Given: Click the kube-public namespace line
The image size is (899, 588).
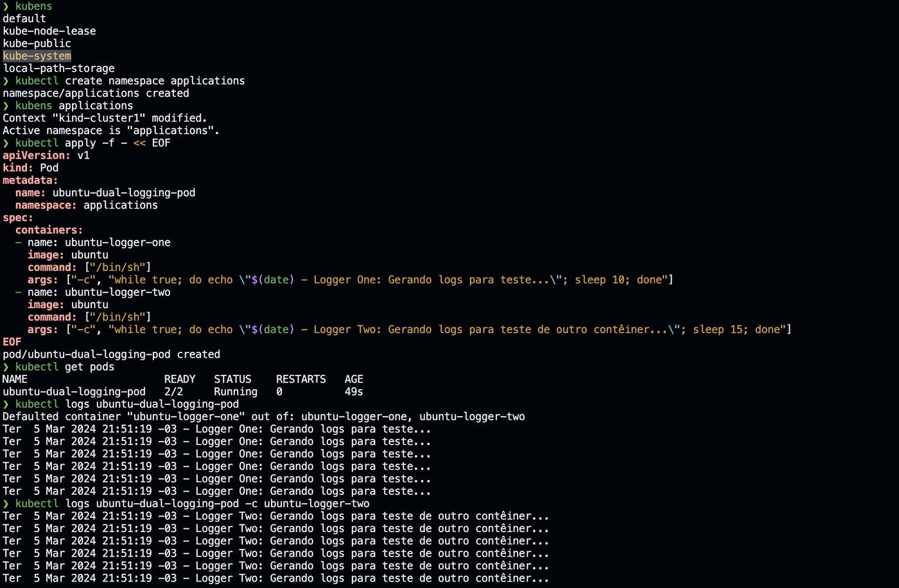Looking at the screenshot, I should (37, 43).
